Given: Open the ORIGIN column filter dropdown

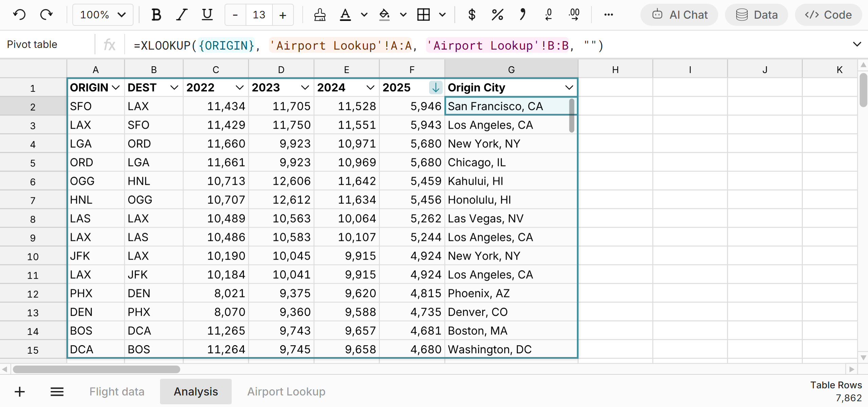Looking at the screenshot, I should 116,87.
